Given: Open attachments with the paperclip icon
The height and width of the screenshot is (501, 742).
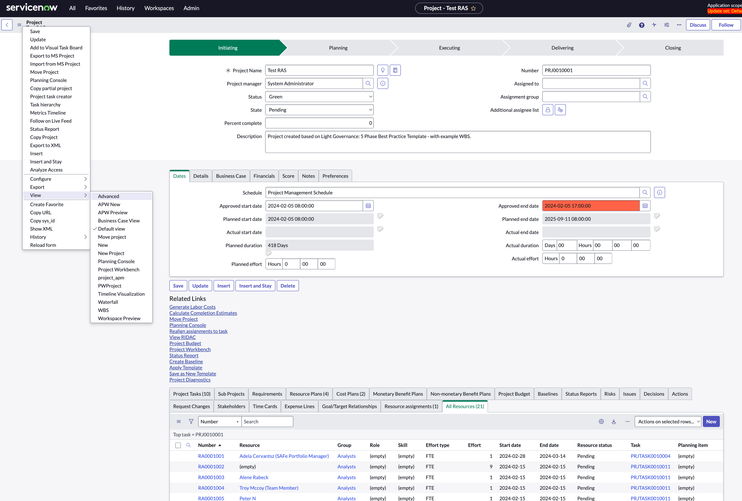Looking at the screenshot, I should pyautogui.click(x=629, y=25).
